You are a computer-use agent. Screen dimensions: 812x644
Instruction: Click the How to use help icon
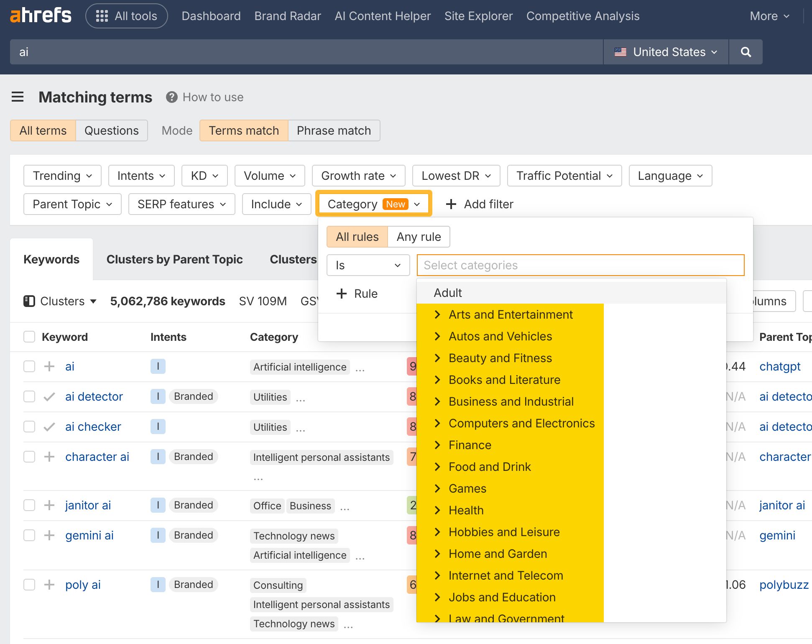(171, 97)
